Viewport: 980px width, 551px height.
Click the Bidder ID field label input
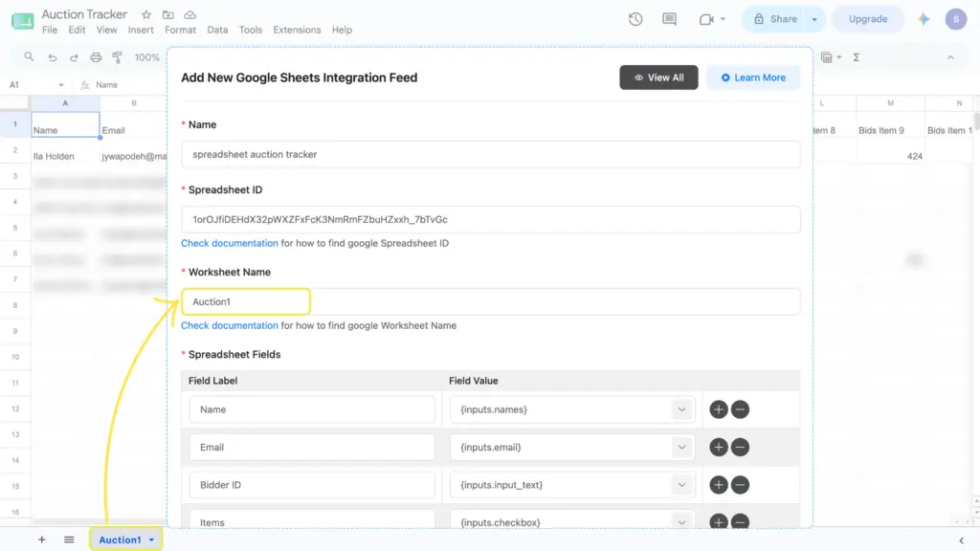coord(312,485)
